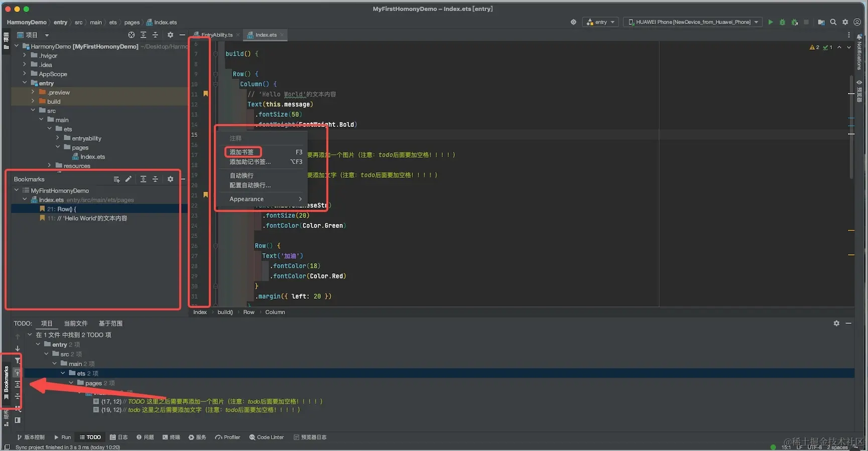The width and height of the screenshot is (868, 451).
Task: Collapse all items in project panel
Action: 155,35
